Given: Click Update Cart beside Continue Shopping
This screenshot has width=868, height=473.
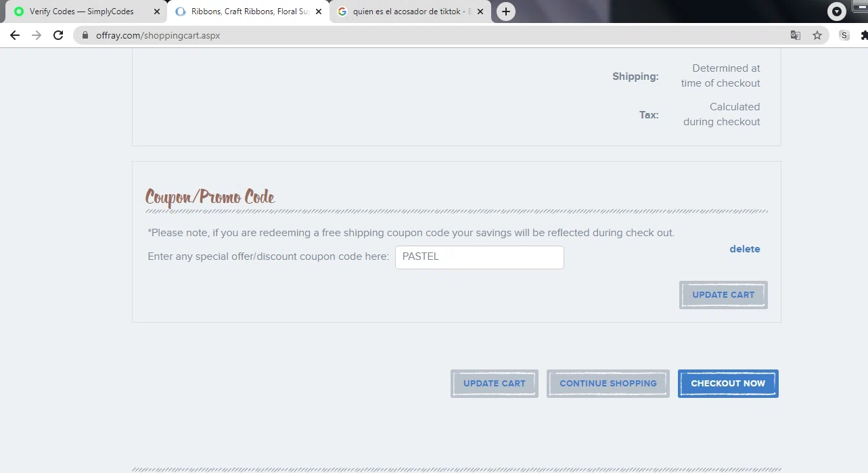Looking at the screenshot, I should [495, 384].
